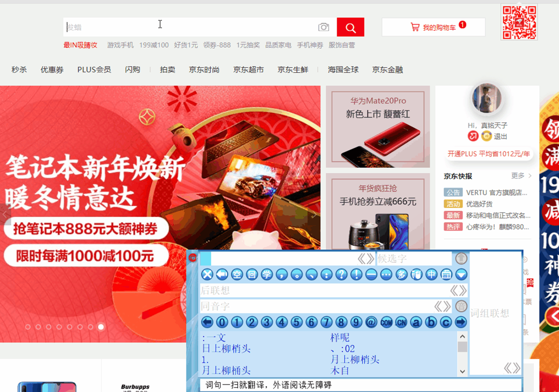
Task: Insert a Chinese period with the 。 key
Action: (x=296, y=275)
